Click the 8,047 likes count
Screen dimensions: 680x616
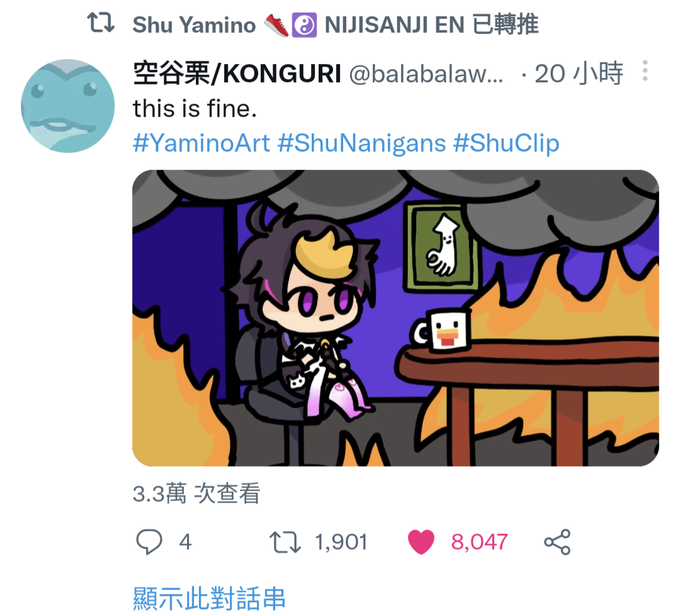(x=479, y=542)
